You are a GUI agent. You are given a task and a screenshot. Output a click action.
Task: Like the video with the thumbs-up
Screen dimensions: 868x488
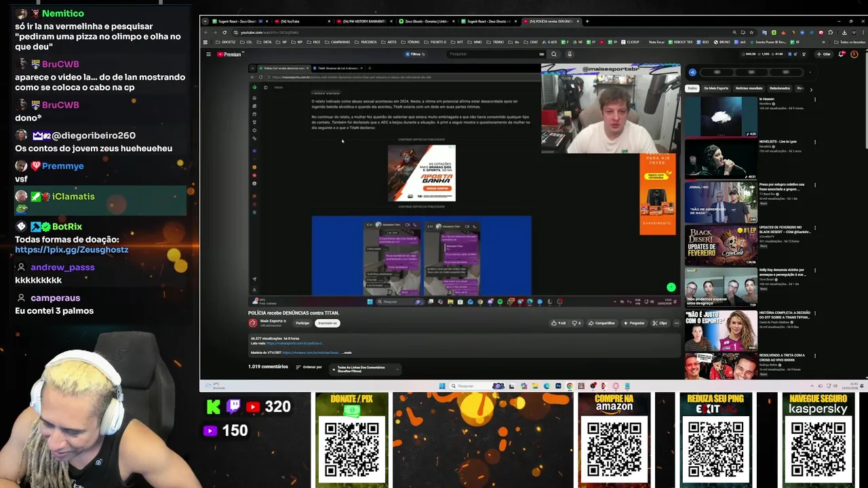[x=559, y=323]
